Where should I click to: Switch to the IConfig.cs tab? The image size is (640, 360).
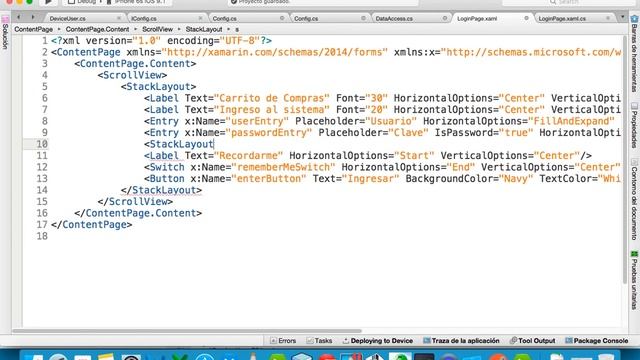click(144, 18)
